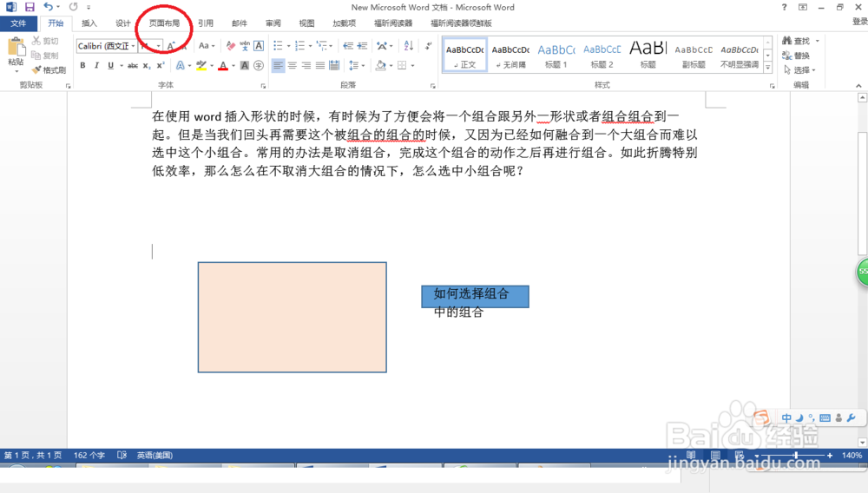
Task: Expand borders dropdown
Action: [412, 65]
